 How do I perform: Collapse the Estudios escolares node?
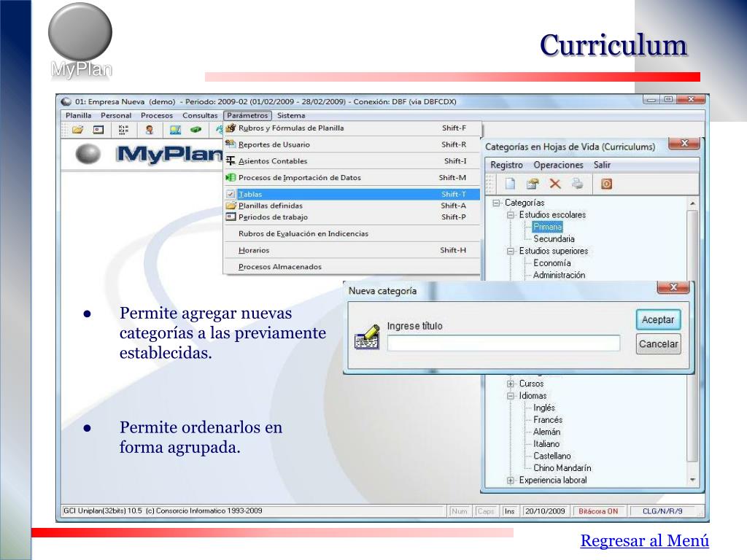pos(511,215)
